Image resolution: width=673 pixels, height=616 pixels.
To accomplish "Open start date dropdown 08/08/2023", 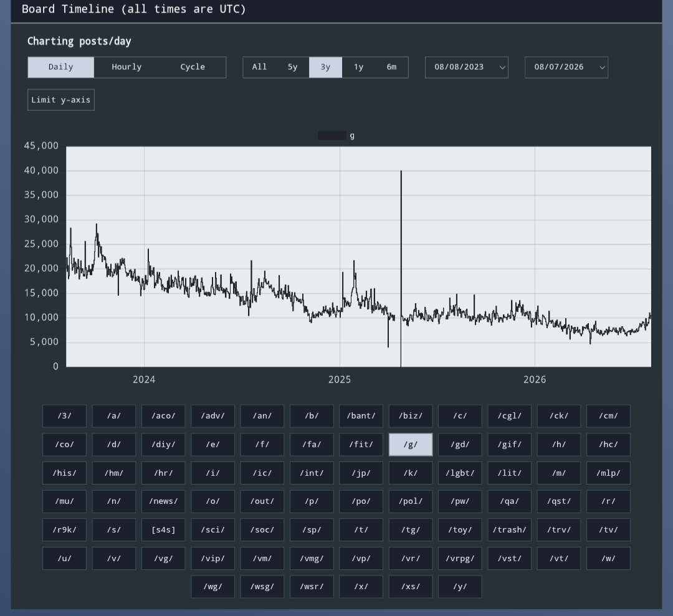I will coord(467,67).
